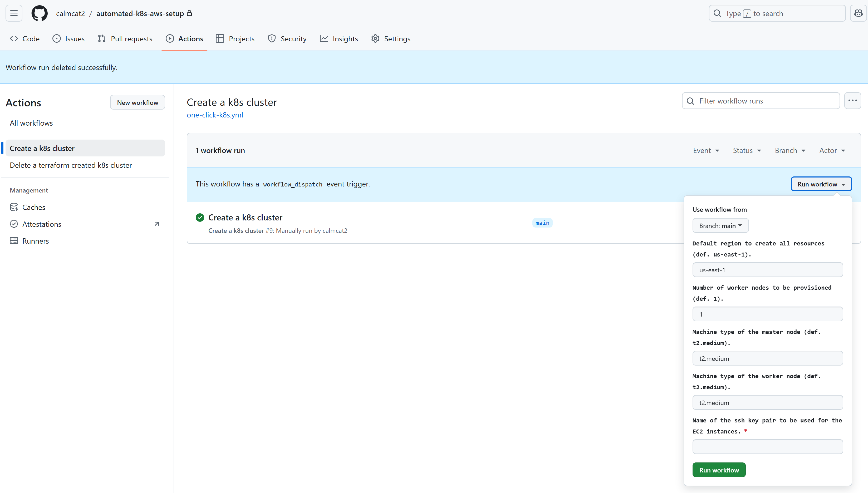Expand the Status filter dropdown
The width and height of the screenshot is (868, 493).
point(747,150)
